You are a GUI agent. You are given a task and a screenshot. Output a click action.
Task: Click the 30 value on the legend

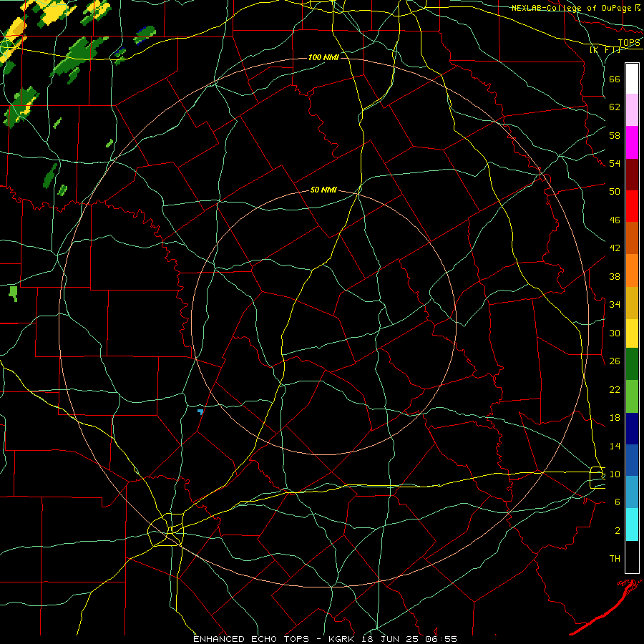point(615,333)
